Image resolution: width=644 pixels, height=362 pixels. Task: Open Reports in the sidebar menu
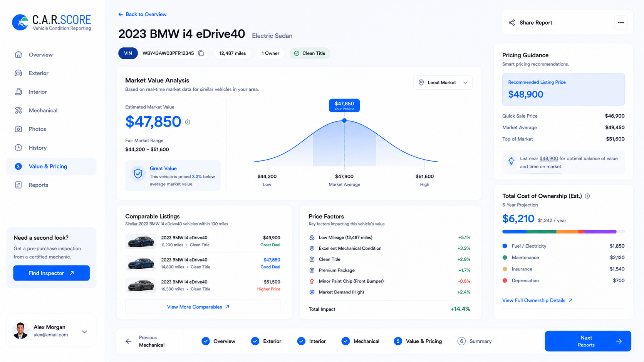click(x=51, y=185)
